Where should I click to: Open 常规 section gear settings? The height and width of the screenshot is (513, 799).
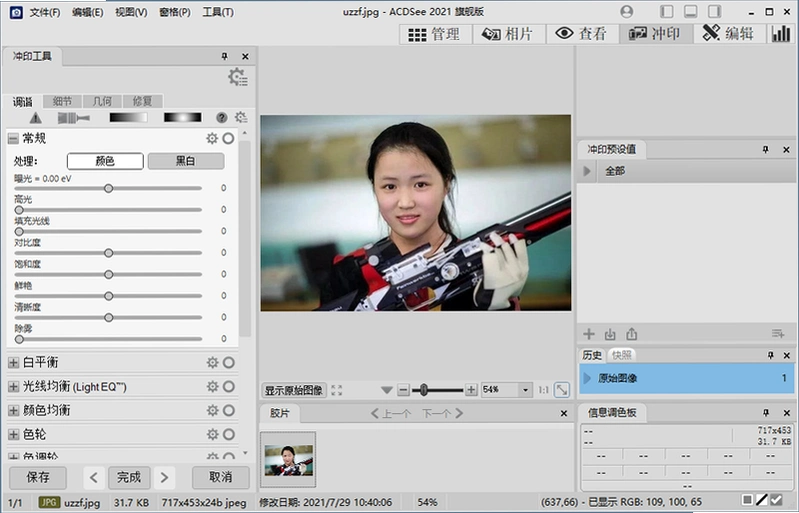pos(211,139)
